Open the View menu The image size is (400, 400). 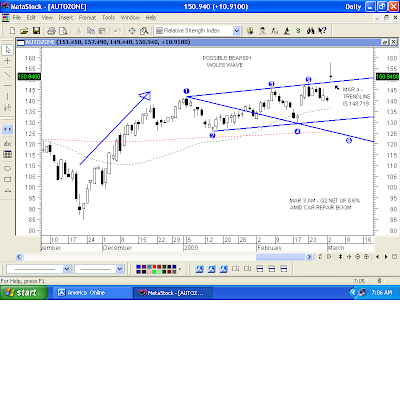pos(47,17)
